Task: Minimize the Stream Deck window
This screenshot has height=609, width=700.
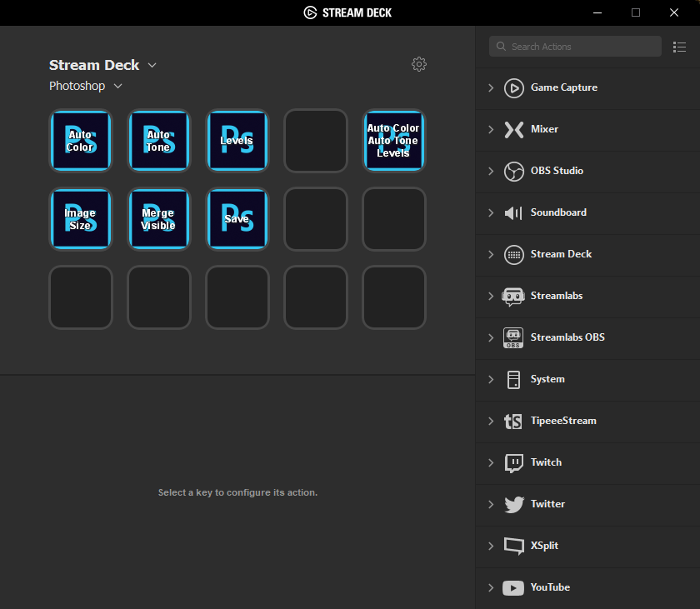Action: click(597, 12)
